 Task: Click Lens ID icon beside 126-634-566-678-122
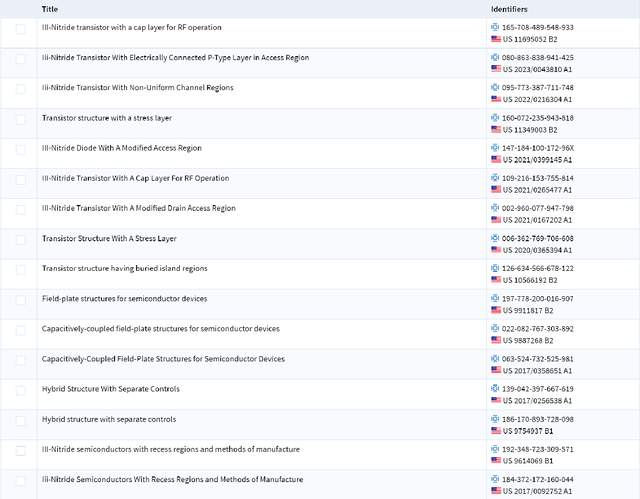point(495,268)
